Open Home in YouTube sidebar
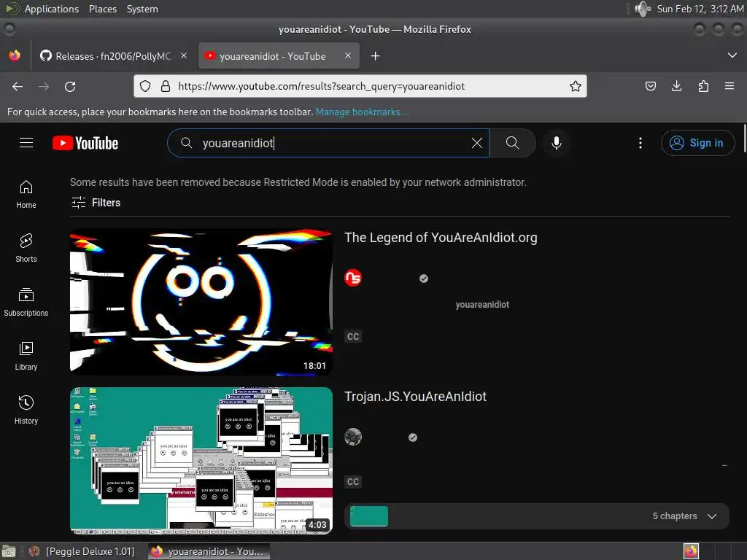 coord(26,195)
